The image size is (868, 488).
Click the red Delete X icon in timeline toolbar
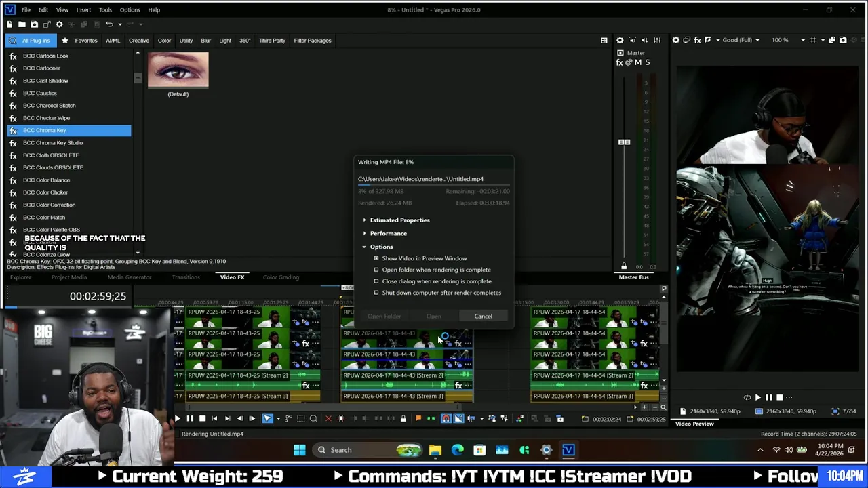(x=328, y=419)
